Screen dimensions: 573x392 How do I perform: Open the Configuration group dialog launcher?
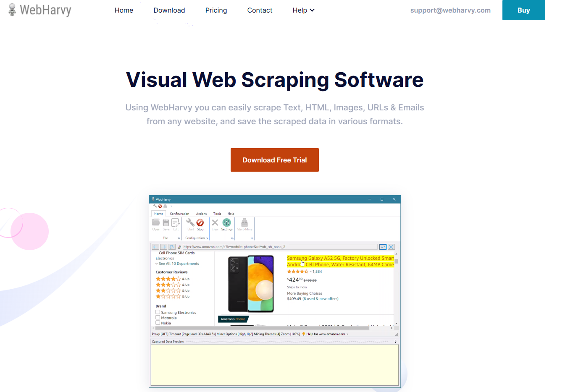pyautogui.click(x=207, y=238)
